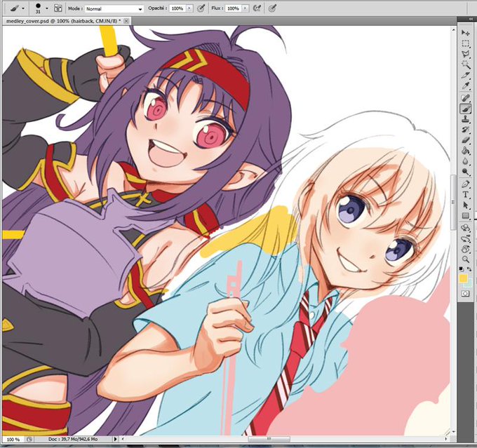477x448 pixels.
Task: Click the 100 % zoom level field
Action: [x=13, y=440]
